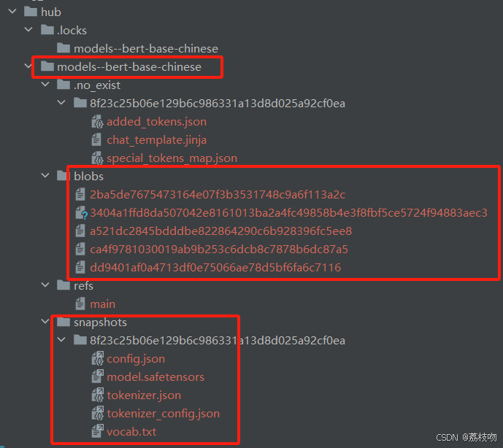Collapse the 8f23c25b hash folder under snapshots
The image size is (503, 448).
pos(61,340)
